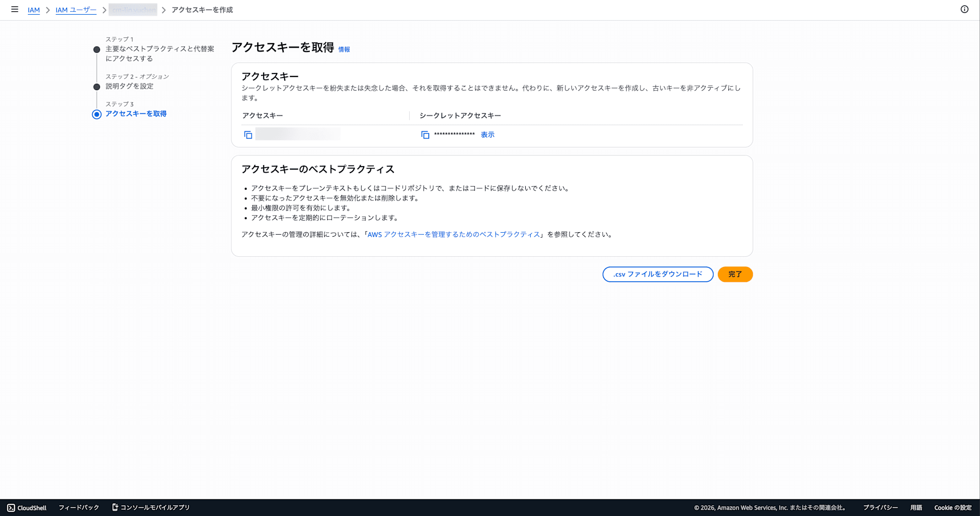The width and height of the screenshot is (980, 516).
Task: Go to IAM breadcrumb link
Action: click(34, 10)
